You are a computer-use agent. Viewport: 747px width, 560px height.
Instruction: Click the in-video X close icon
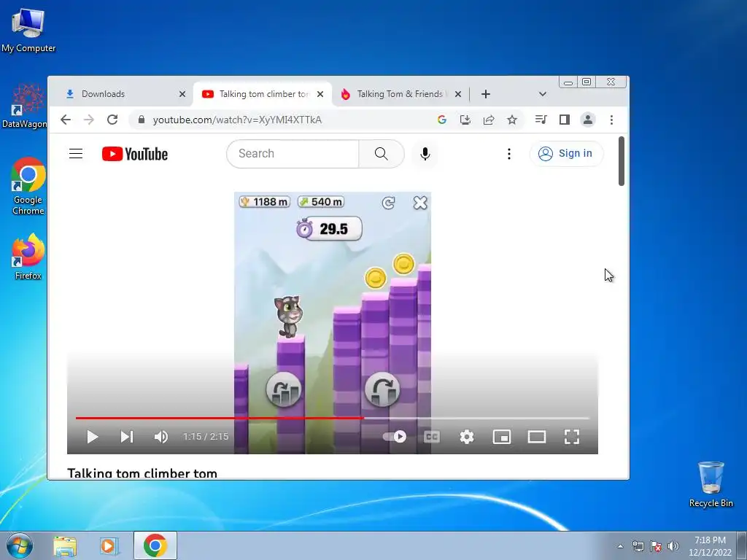tap(420, 203)
